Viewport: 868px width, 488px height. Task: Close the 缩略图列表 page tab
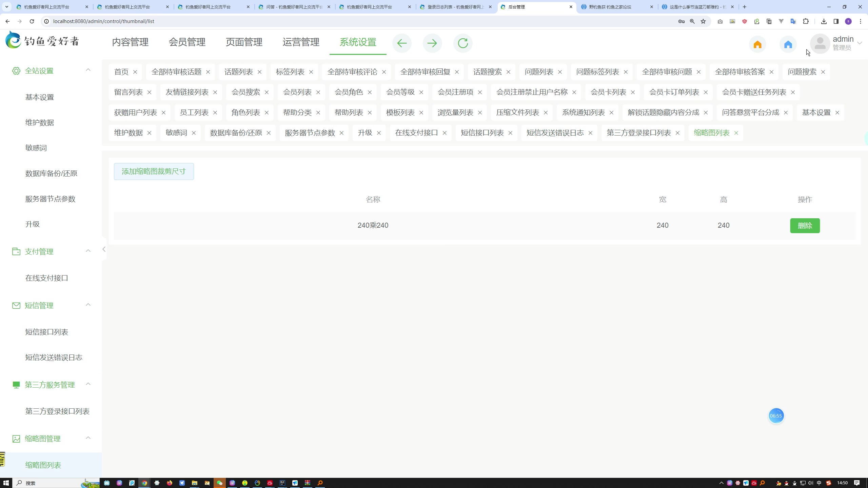[x=736, y=133]
